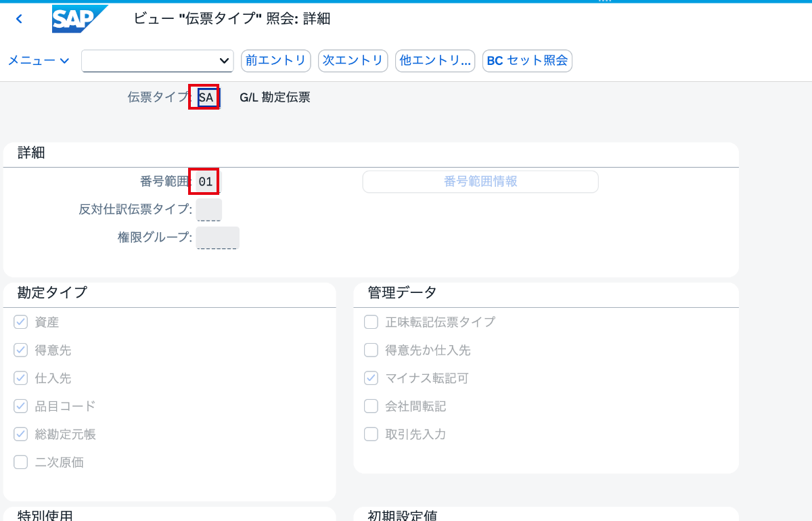This screenshot has width=812, height=521.
Task: Click the BC セット照会 button
Action: coord(528,60)
